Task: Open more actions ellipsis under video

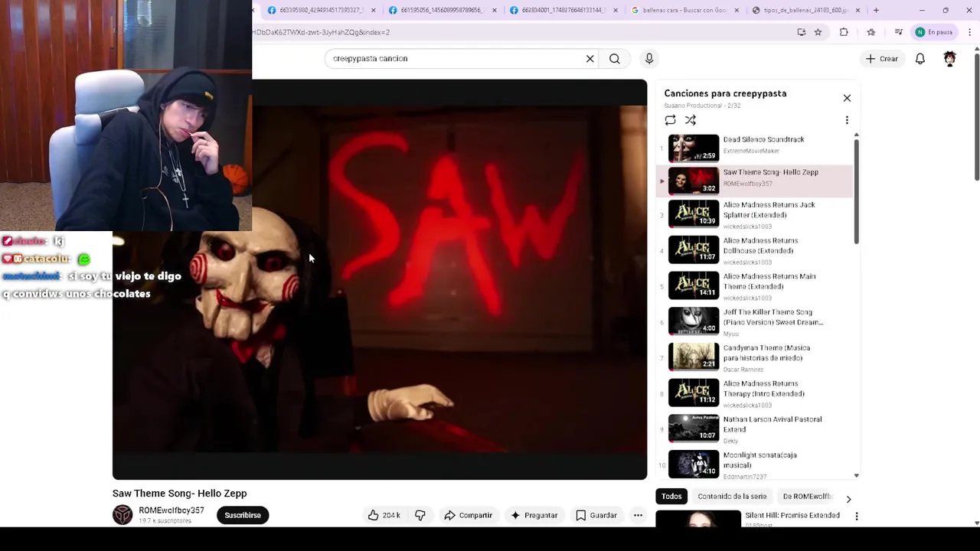Action: click(x=638, y=515)
